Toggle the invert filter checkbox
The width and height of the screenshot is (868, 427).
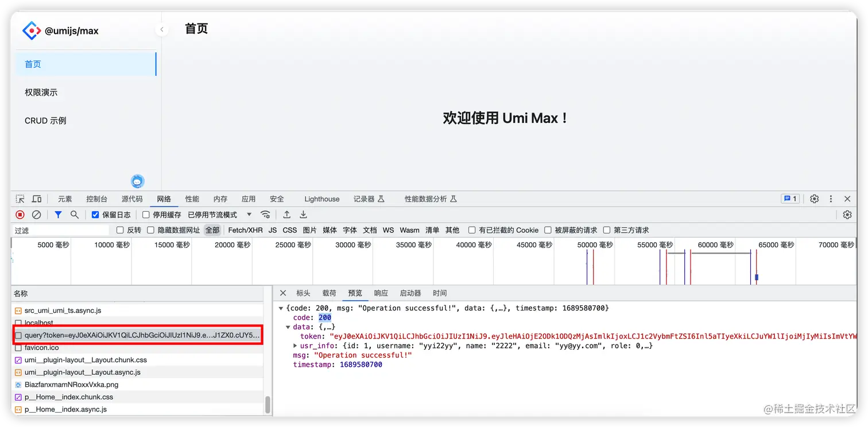[x=120, y=230]
